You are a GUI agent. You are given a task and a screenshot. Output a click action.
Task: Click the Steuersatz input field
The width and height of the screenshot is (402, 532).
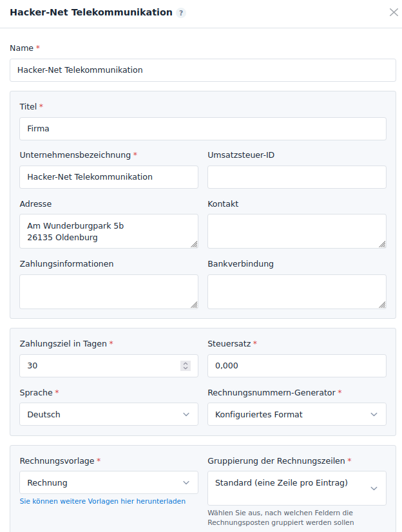296,366
